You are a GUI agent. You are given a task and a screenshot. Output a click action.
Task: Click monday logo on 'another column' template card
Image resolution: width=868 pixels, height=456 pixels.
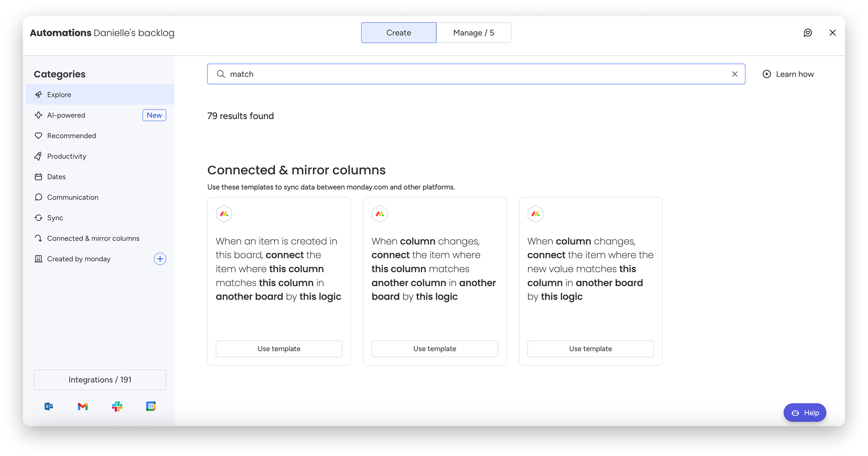point(380,214)
